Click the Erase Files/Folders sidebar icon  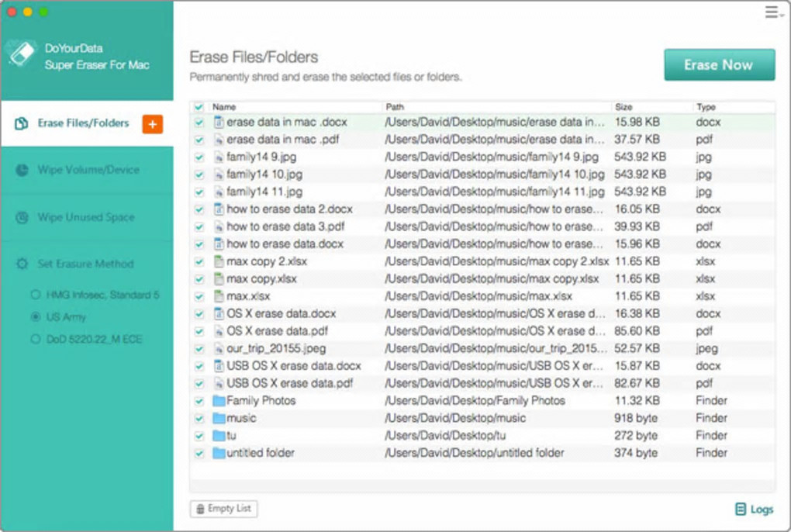coord(22,124)
